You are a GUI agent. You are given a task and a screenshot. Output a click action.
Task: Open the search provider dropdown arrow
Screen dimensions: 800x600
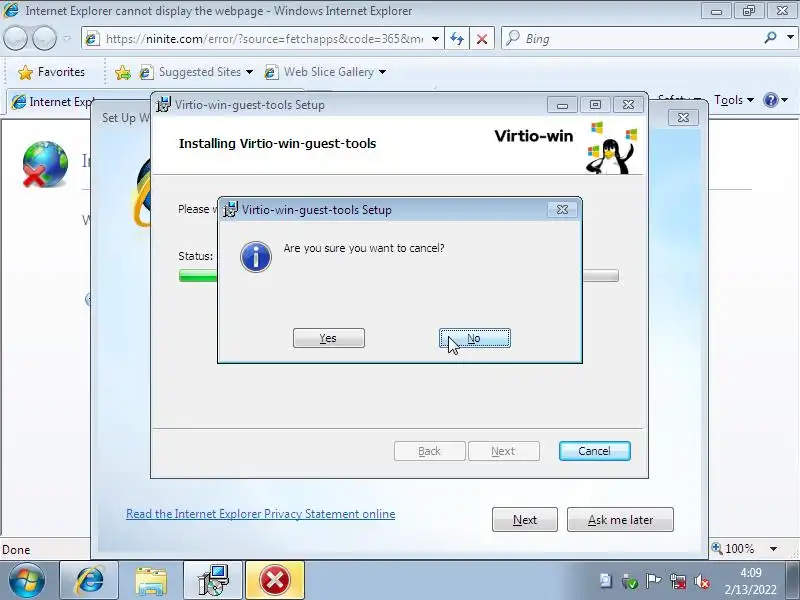point(790,38)
